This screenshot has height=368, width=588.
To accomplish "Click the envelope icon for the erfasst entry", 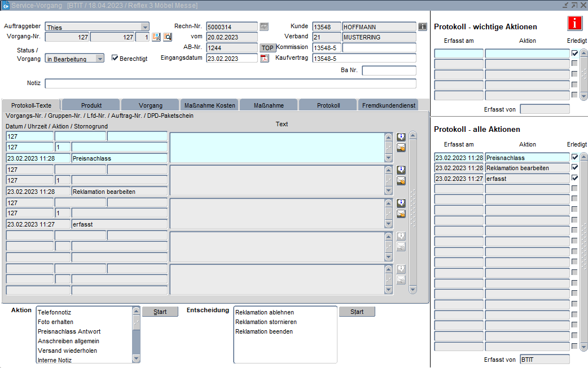I will pyautogui.click(x=401, y=214).
